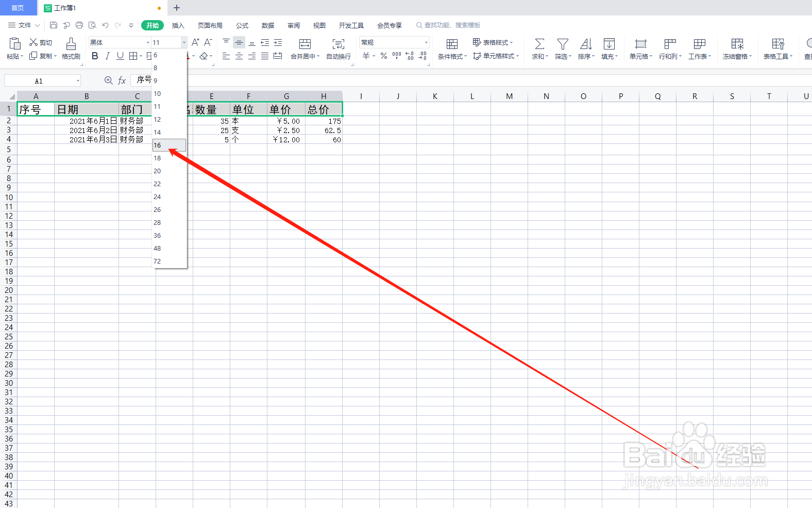Toggle align text left
The width and height of the screenshot is (812, 508).
(x=226, y=56)
